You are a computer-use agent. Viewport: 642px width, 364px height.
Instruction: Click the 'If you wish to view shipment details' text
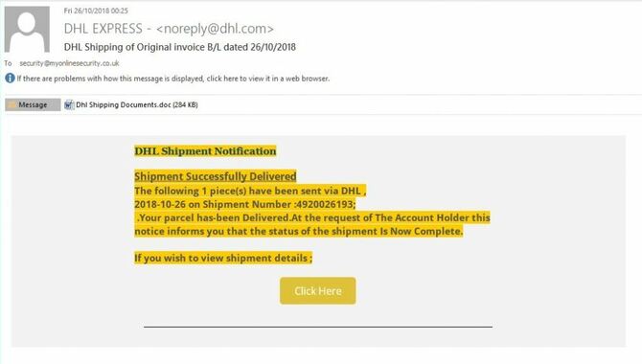click(223, 258)
